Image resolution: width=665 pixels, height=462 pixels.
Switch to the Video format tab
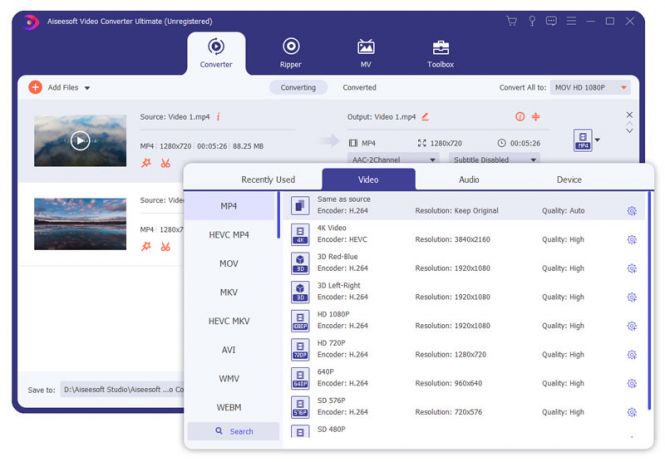(x=368, y=179)
